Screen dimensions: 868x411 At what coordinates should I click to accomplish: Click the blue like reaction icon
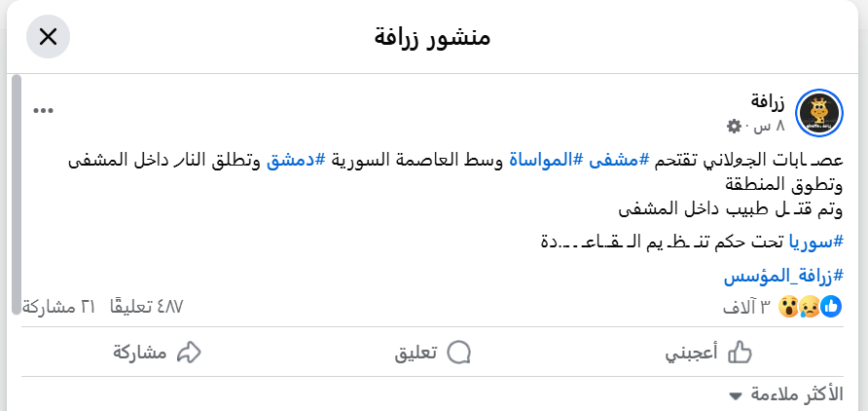[x=831, y=307]
